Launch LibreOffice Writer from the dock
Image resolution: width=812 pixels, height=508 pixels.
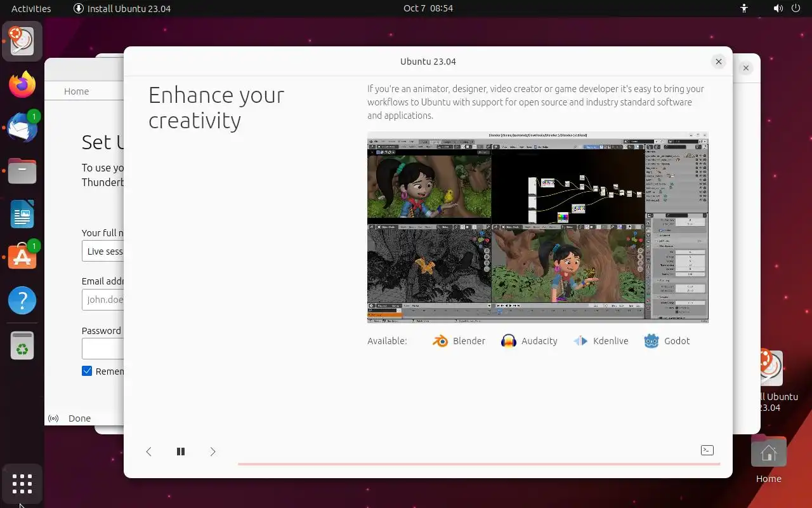(x=22, y=214)
